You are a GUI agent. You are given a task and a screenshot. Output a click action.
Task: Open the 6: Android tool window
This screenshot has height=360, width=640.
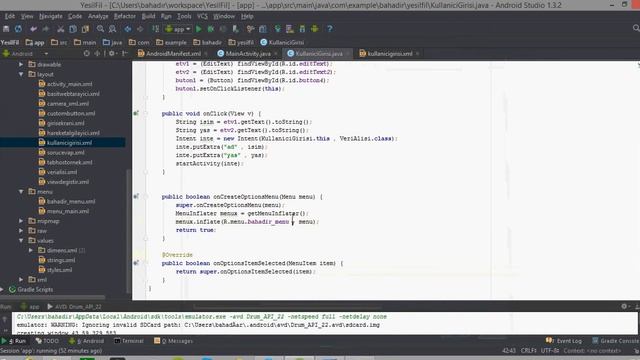(x=87, y=341)
